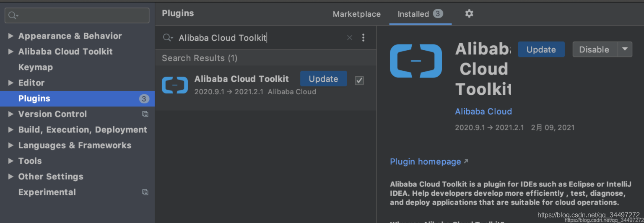This screenshot has width=644, height=223.
Task: Click the plugin search magnifier icon
Action: coord(167,38)
